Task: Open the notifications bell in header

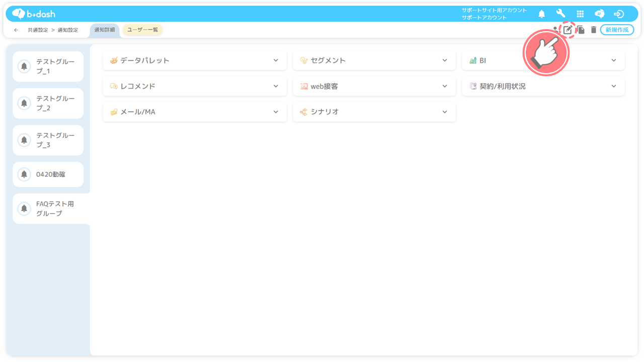Action: [x=542, y=14]
